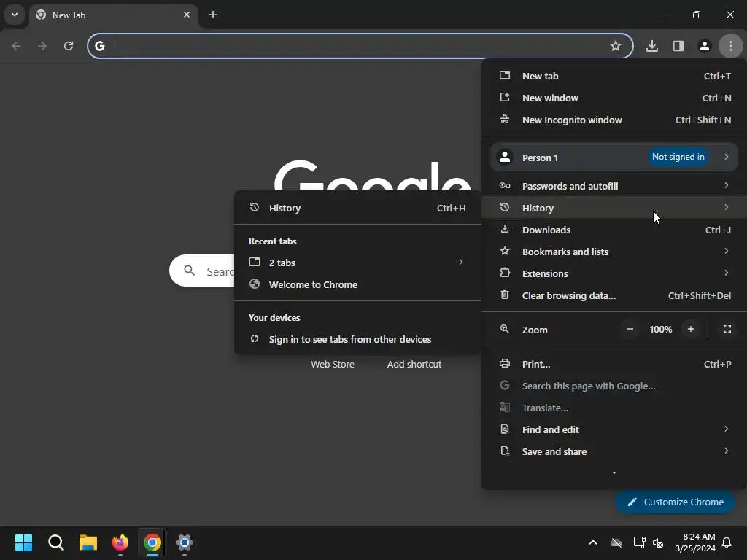Click the tray display or network icon
The width and height of the screenshot is (747, 560).
[639, 542]
